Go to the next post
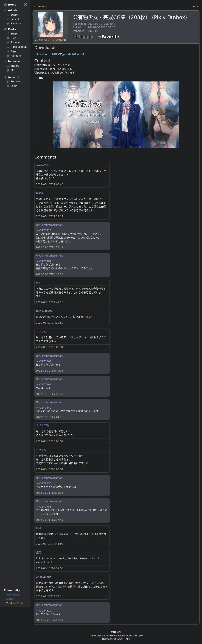The image size is (202, 644). [x=194, y=6]
